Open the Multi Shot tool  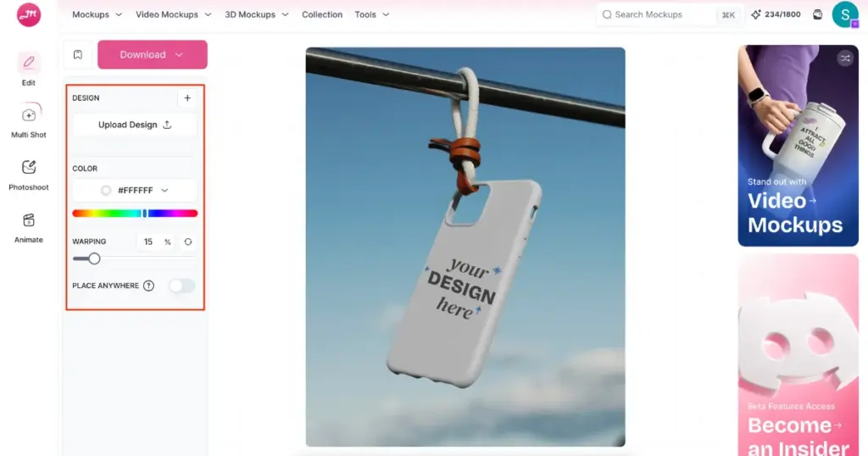point(29,121)
